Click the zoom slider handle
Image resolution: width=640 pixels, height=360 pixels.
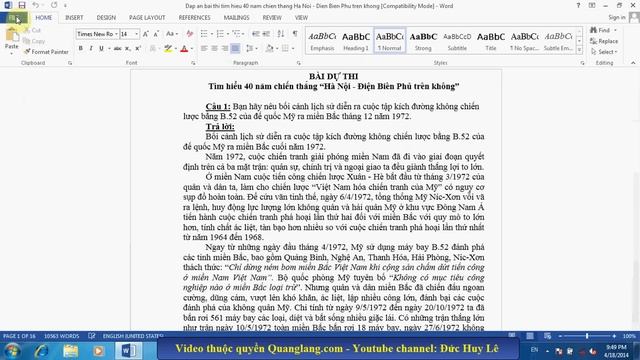[x=587, y=336]
